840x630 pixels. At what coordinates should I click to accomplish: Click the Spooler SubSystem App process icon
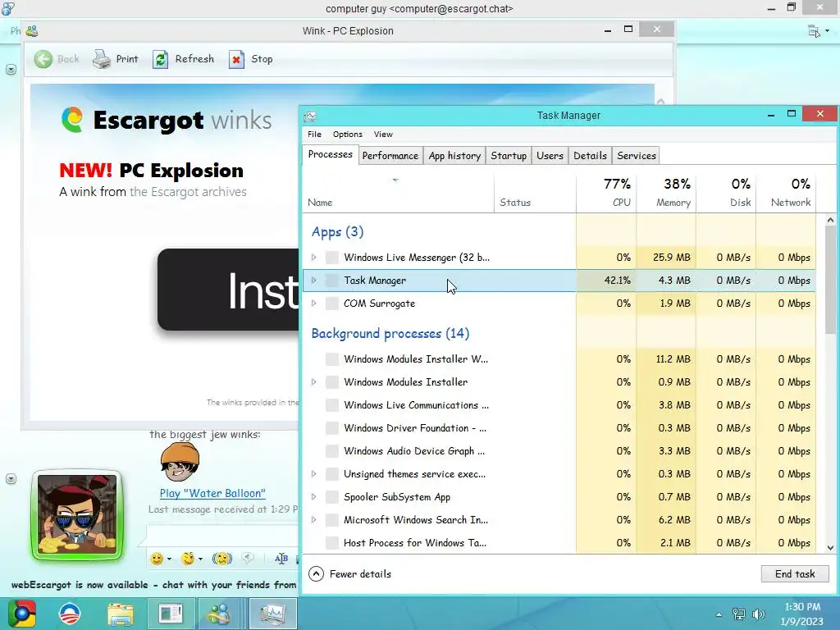click(x=332, y=497)
